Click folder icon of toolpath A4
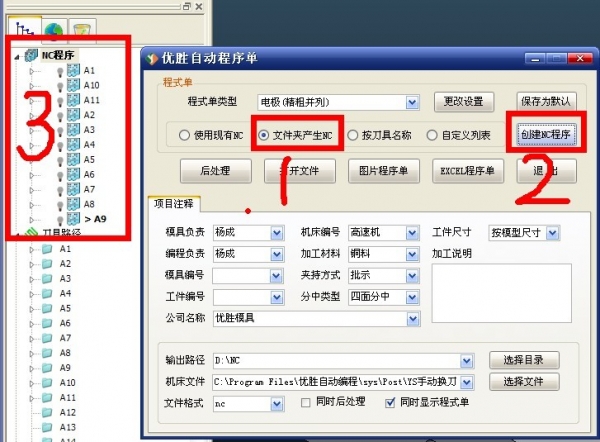The width and height of the screenshot is (600, 442). pyautogui.click(x=47, y=294)
